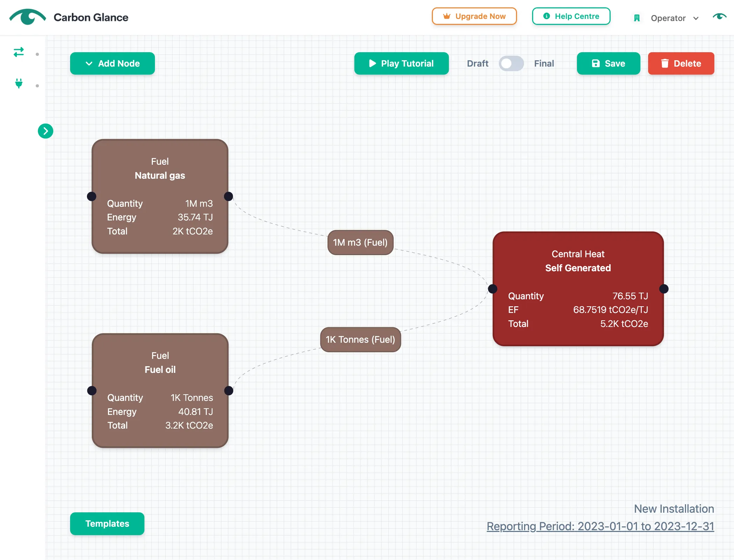This screenshot has width=734, height=560.
Task: Open the power plug sidebar icon
Action: click(x=19, y=83)
